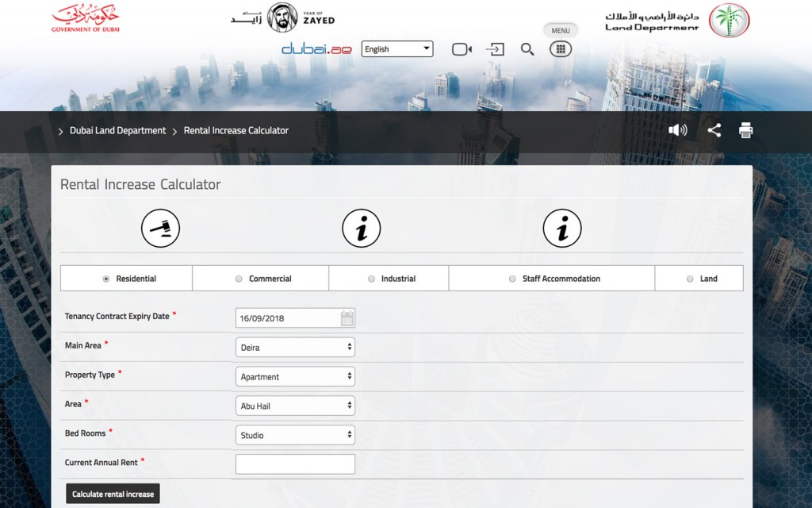Image resolution: width=812 pixels, height=508 pixels.
Task: Click the print icon in the toolbar
Action: [x=745, y=129]
